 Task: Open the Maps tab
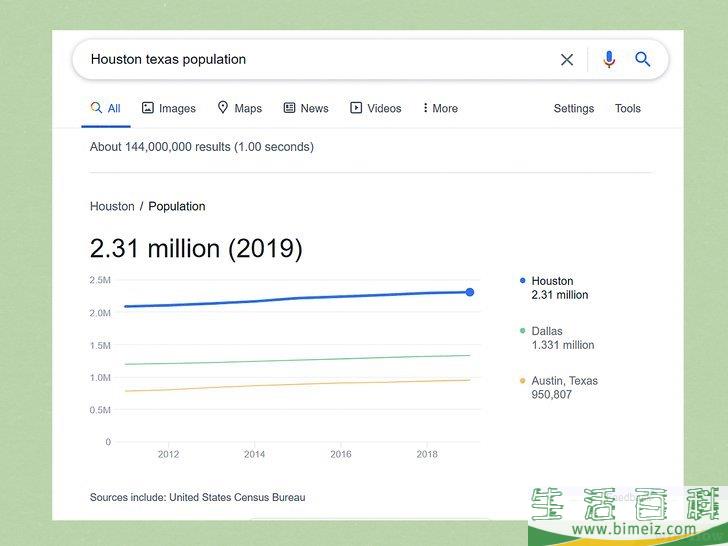240,108
